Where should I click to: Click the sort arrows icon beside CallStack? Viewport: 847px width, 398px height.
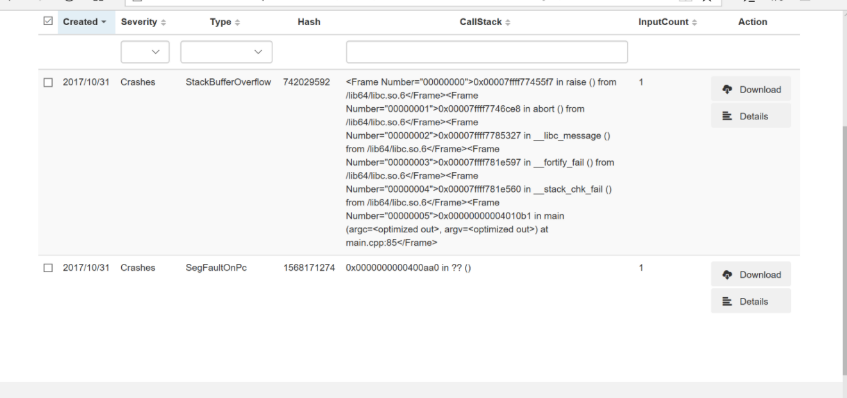[x=508, y=22]
